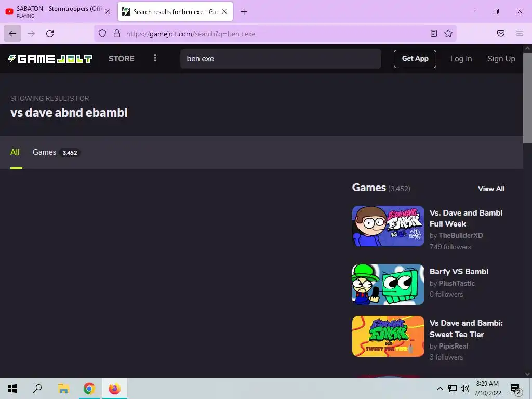Click the browser URL address bar
This screenshot has width=532, height=399.
tap(275, 34)
